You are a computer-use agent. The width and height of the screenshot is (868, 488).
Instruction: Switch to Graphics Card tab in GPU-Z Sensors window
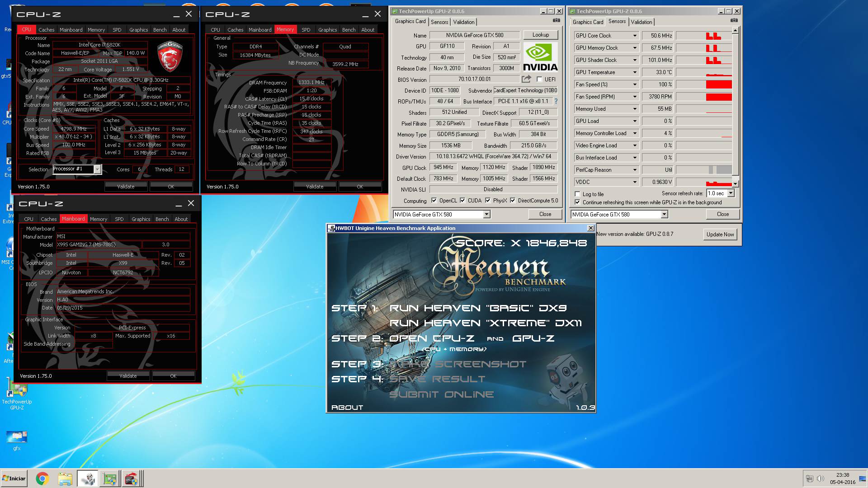[588, 22]
